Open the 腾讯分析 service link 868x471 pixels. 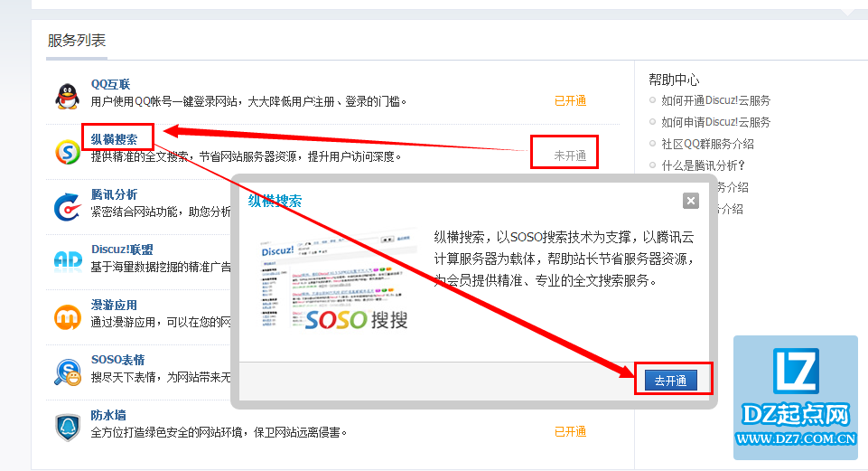[x=114, y=194]
